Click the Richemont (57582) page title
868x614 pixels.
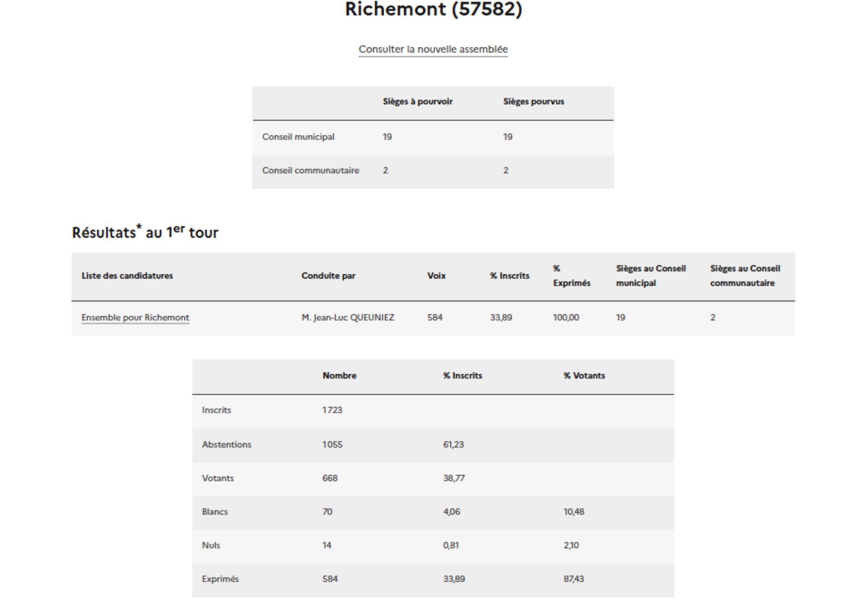pyautogui.click(x=433, y=10)
